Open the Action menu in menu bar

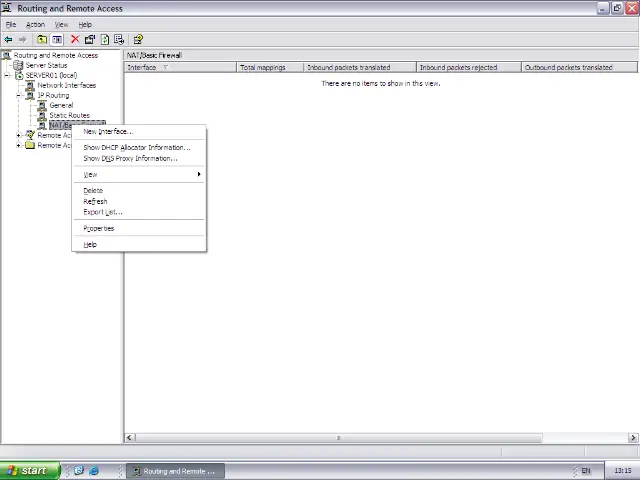[35, 24]
